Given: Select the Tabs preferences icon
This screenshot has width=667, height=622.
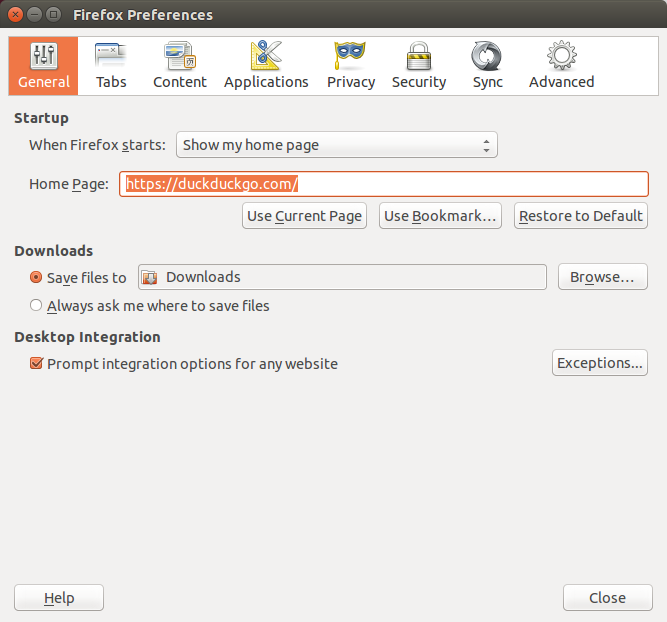Looking at the screenshot, I should pyautogui.click(x=111, y=56).
